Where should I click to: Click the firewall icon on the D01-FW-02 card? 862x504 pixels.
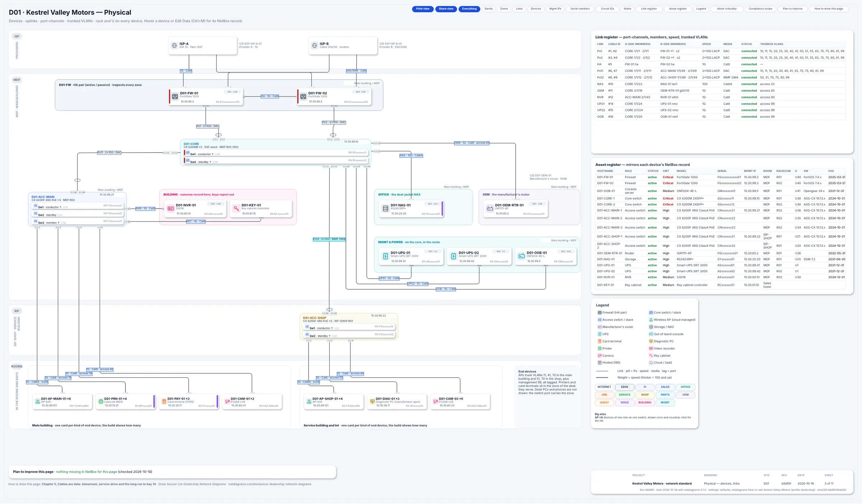[303, 97]
